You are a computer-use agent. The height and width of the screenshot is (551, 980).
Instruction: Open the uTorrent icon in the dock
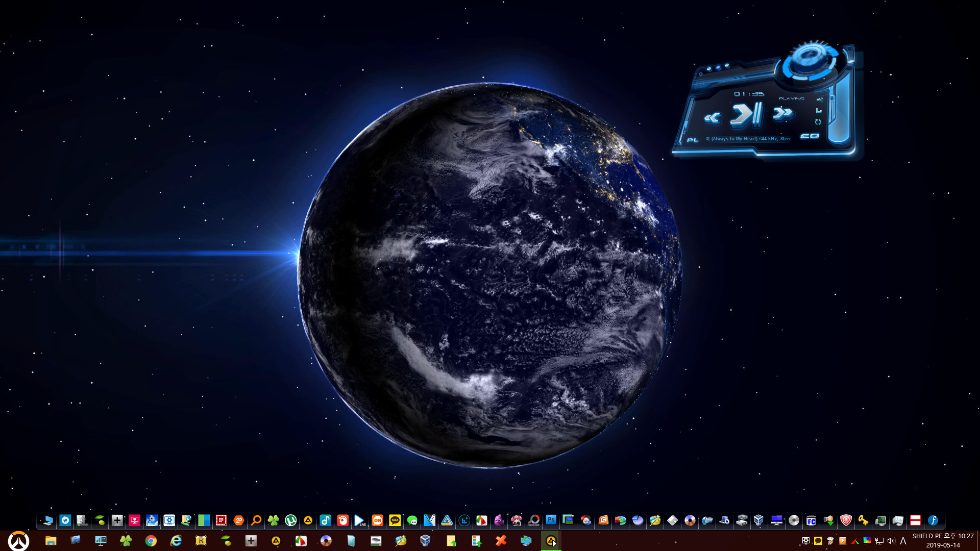click(x=290, y=520)
